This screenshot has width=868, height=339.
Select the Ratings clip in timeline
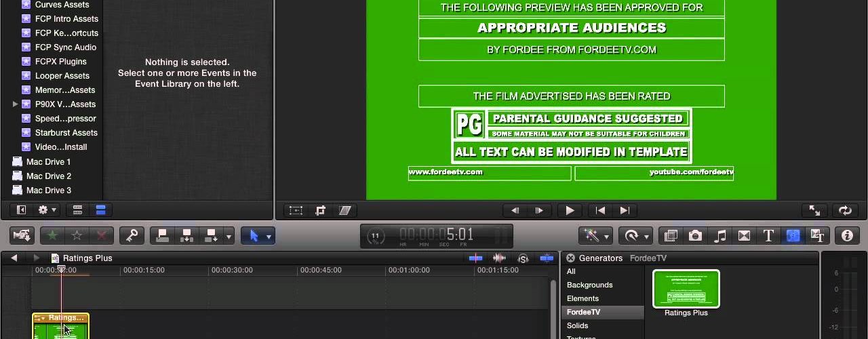coord(60,326)
